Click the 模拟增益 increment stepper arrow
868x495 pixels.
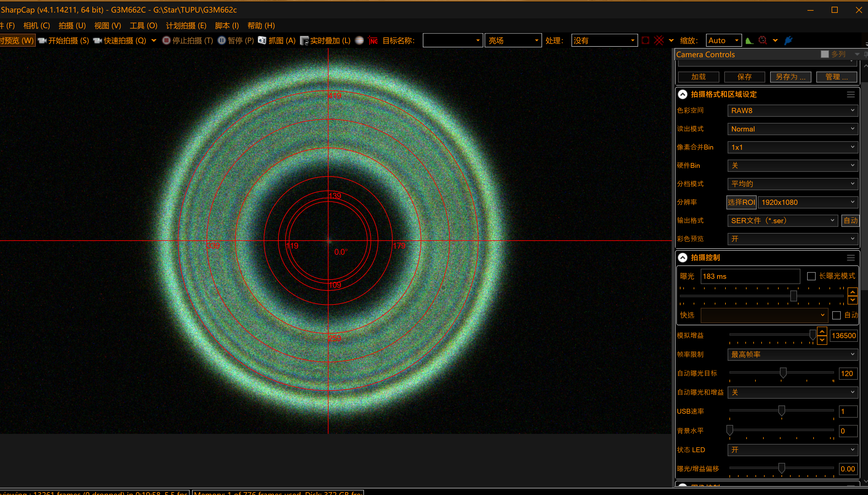(822, 331)
